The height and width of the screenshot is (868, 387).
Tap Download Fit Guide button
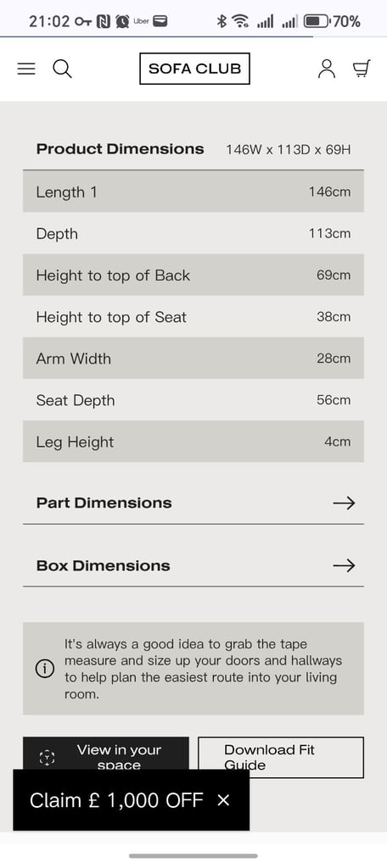click(x=281, y=757)
